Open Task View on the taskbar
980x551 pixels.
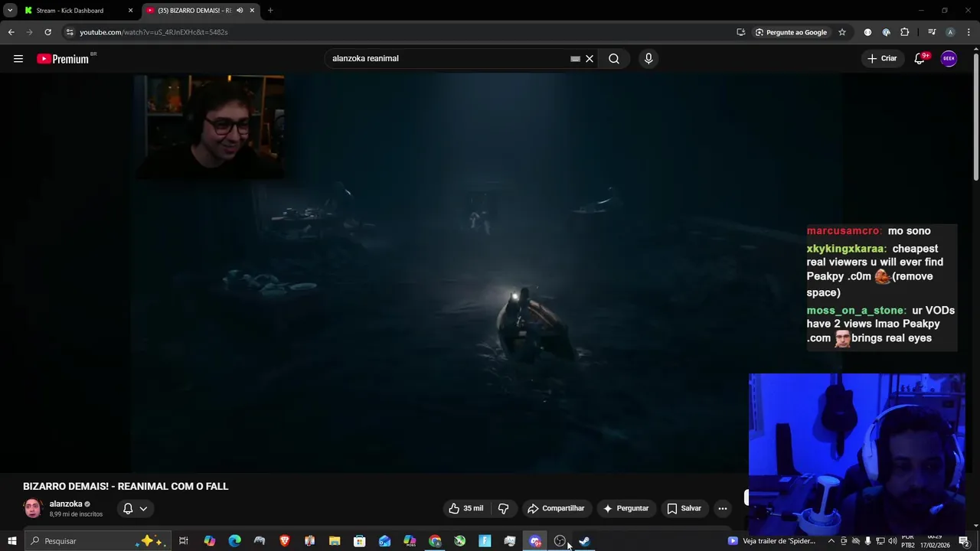click(184, 541)
